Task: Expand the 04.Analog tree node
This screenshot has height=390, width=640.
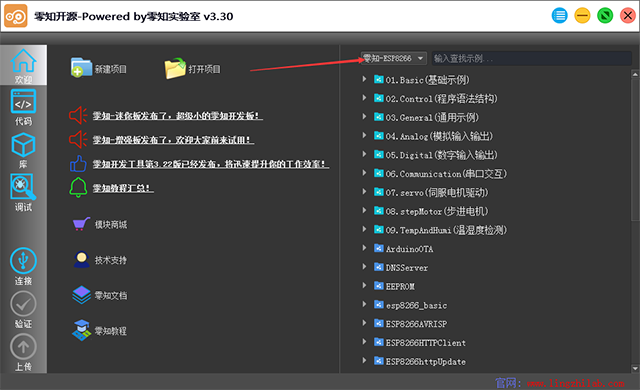Action: point(364,135)
